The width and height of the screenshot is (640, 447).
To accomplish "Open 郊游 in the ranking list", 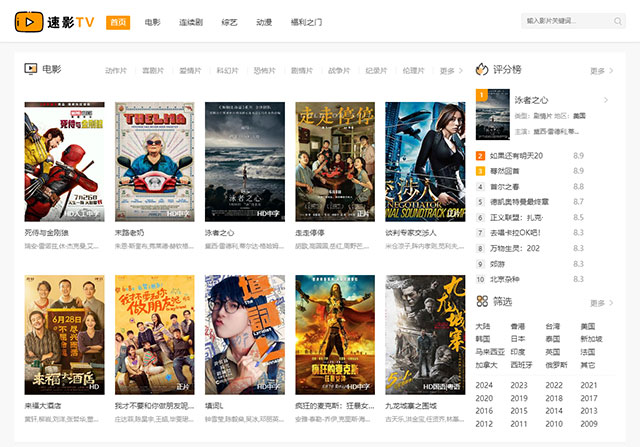I will click(x=497, y=264).
